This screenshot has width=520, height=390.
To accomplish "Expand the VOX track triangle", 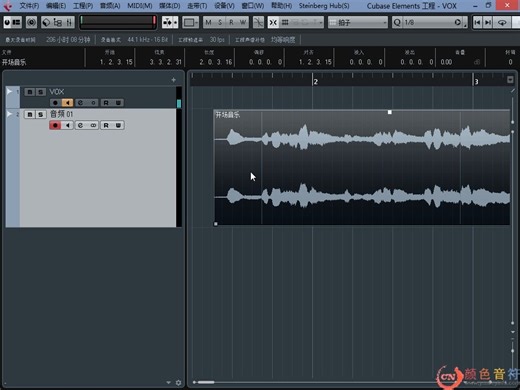I will (9, 91).
